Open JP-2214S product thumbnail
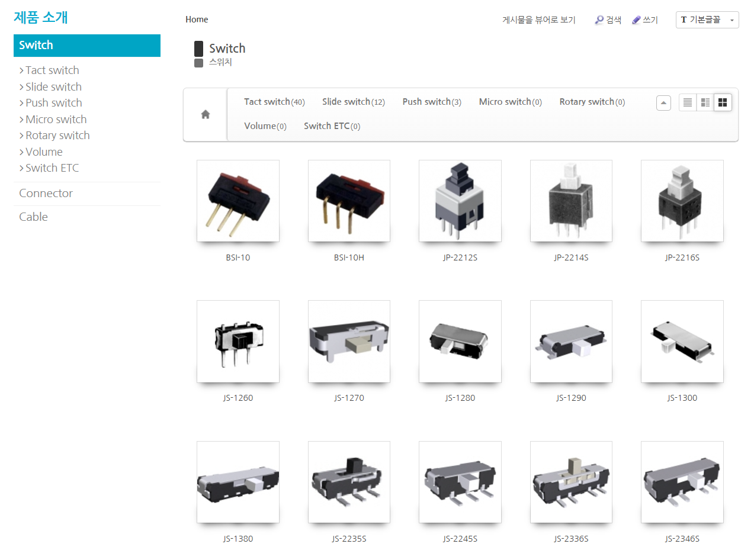The width and height of the screenshot is (754, 560). click(x=571, y=201)
